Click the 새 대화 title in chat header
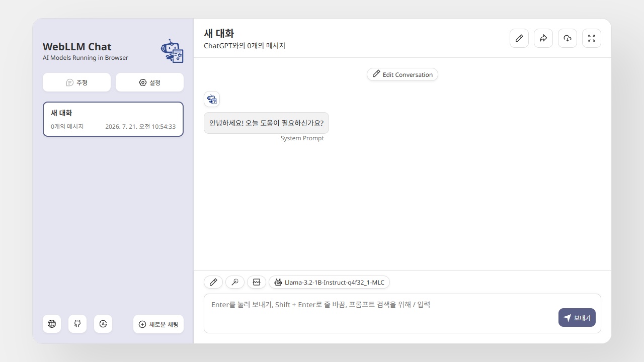 (x=219, y=34)
